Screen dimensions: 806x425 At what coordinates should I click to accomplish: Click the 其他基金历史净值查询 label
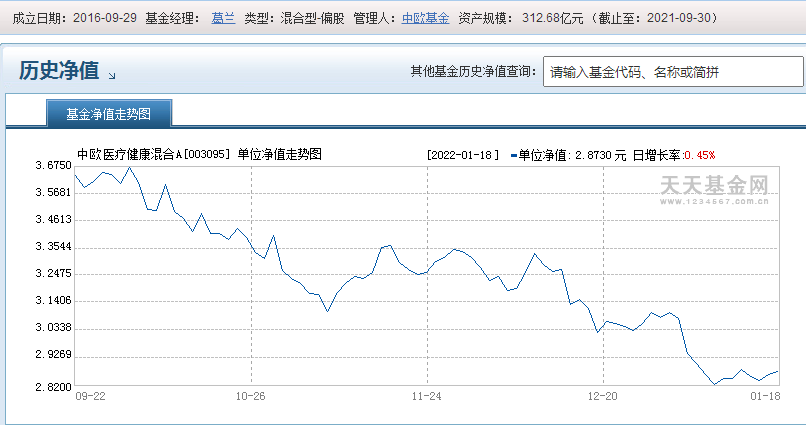tap(472, 72)
